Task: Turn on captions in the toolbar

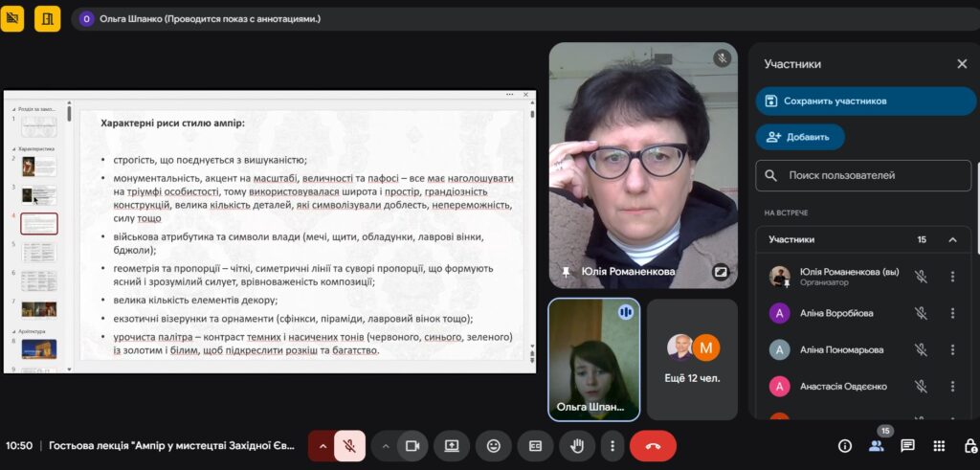Action: [x=536, y=446]
